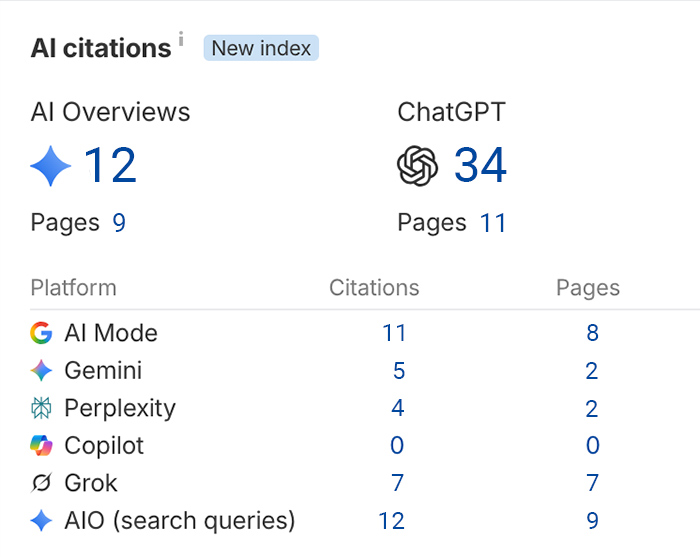Click the ChatGPT heading
This screenshot has height=557, width=700.
[x=451, y=112]
